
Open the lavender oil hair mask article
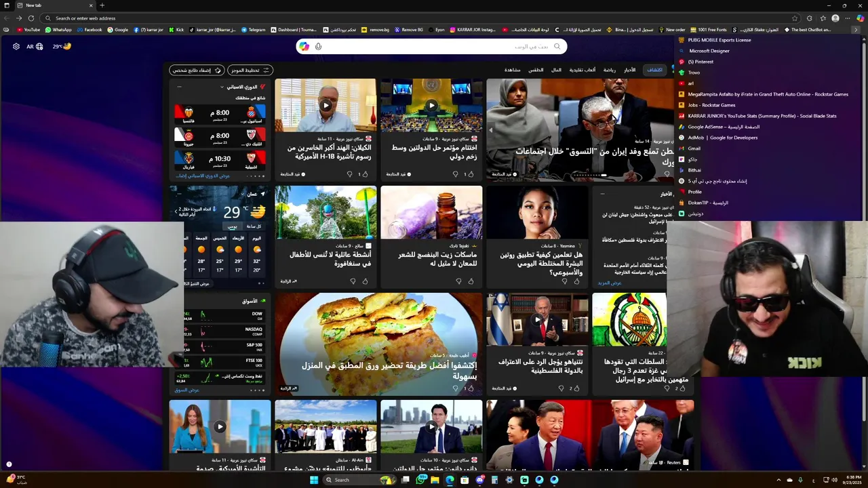(431, 237)
